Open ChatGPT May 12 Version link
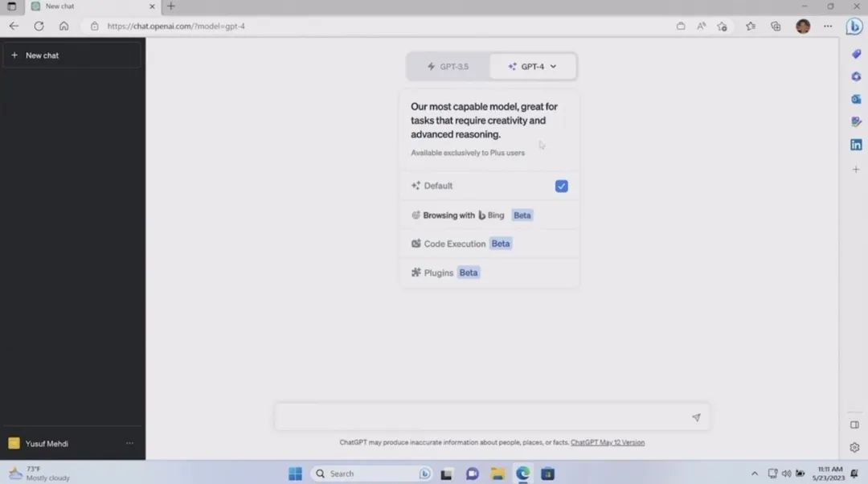The image size is (868, 484). pyautogui.click(x=607, y=442)
